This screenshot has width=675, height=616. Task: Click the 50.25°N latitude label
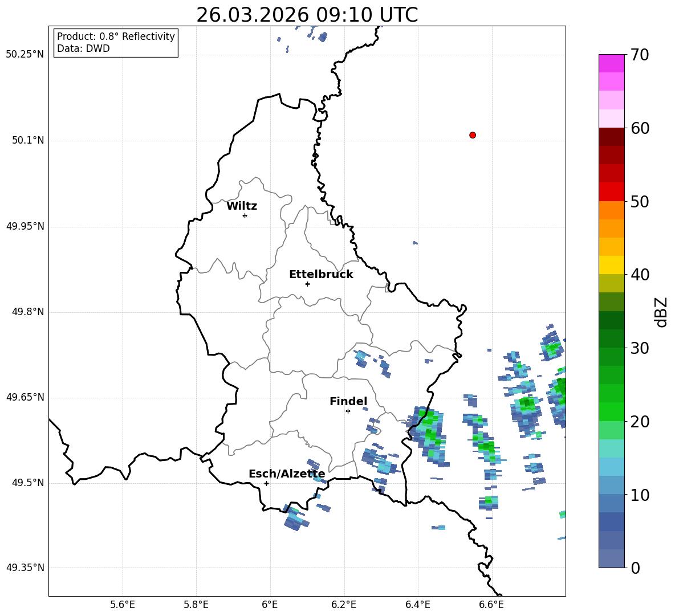coord(25,55)
